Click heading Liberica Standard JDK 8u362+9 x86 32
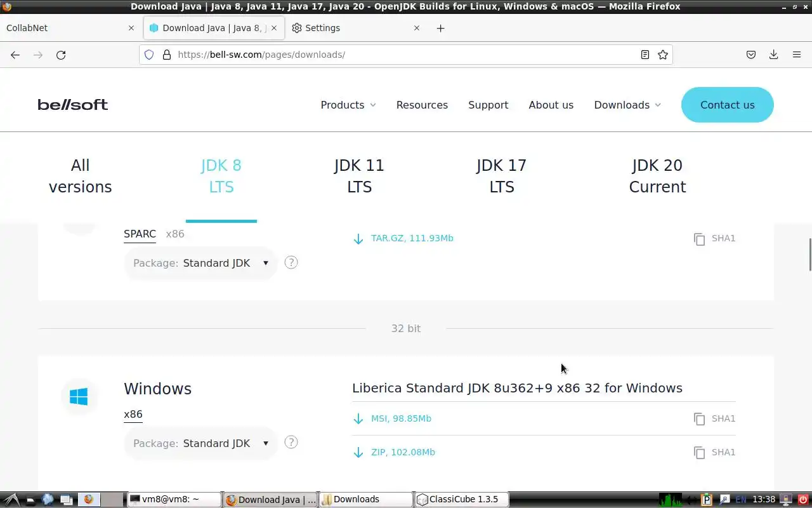Image resolution: width=812 pixels, height=508 pixels. tap(517, 388)
